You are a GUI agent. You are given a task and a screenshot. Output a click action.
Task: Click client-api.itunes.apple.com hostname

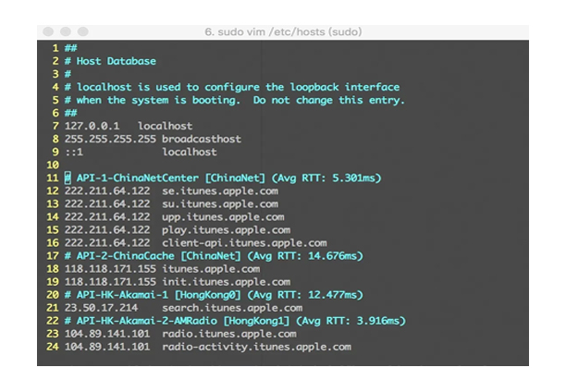pyautogui.click(x=244, y=243)
